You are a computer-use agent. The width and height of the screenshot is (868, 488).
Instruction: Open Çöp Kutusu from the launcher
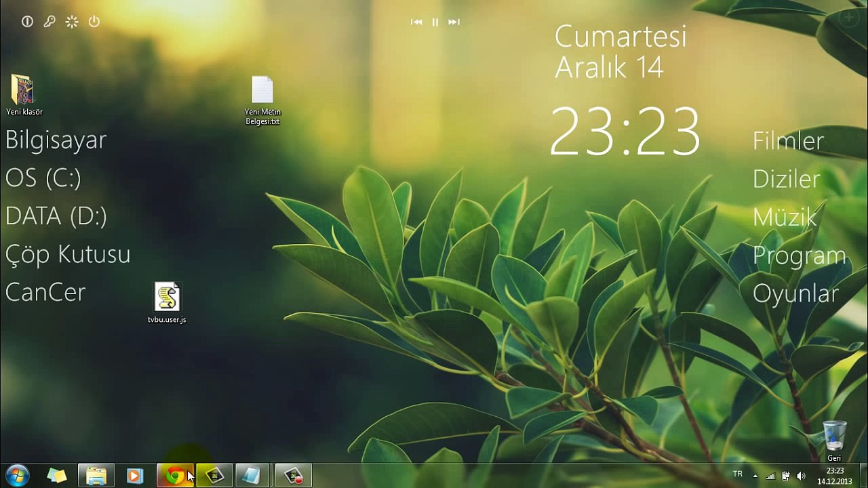click(x=68, y=254)
